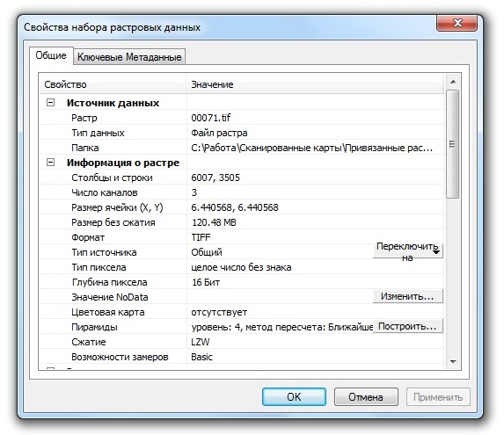The height and width of the screenshot is (435, 504).
Task: Open the Переключить на dropdown
Action: point(407,251)
